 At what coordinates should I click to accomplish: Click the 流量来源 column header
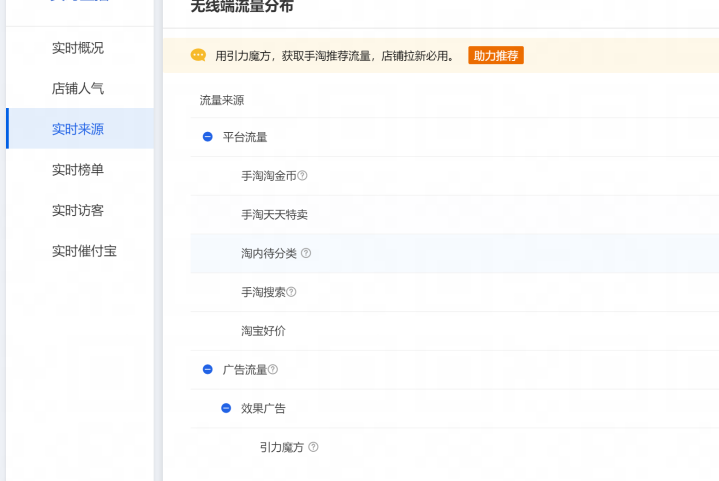click(222, 100)
